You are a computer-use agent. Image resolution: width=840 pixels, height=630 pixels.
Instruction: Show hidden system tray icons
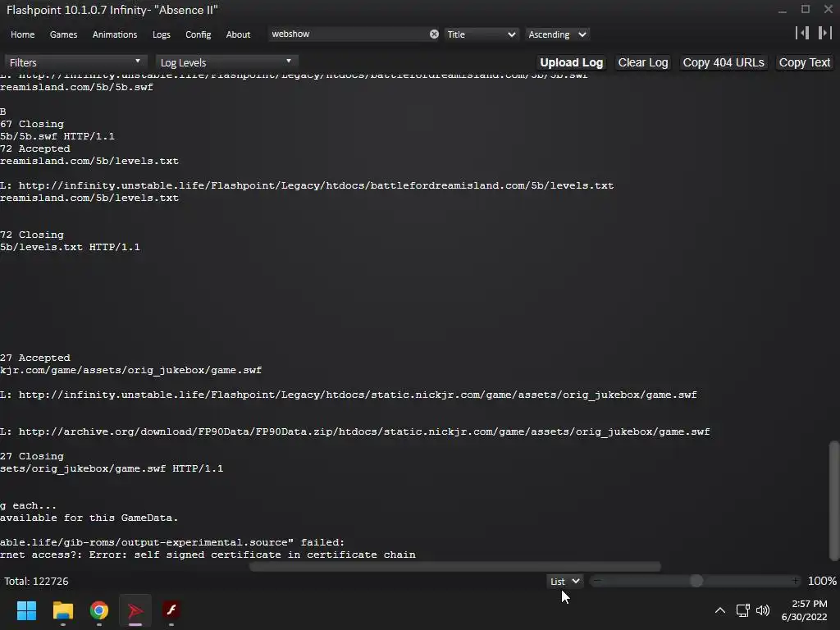(720, 610)
